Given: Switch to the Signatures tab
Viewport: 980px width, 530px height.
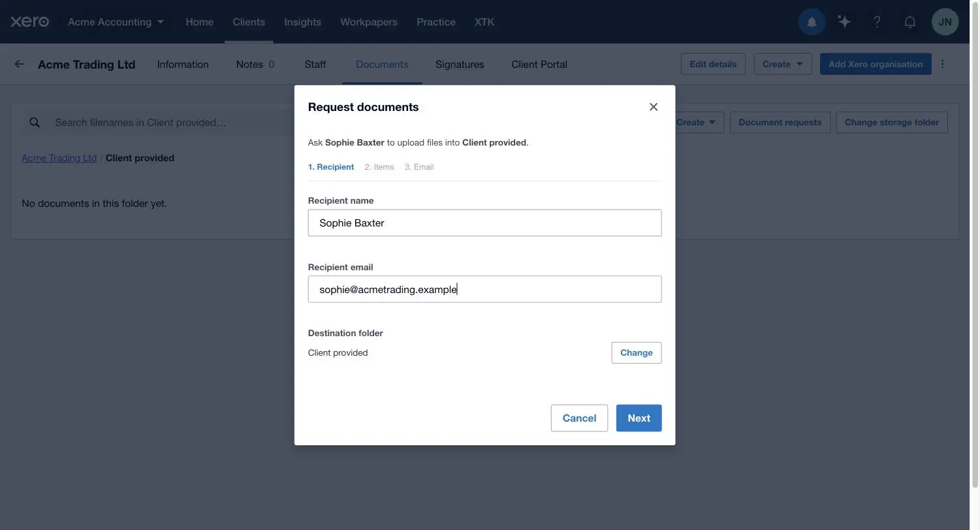Looking at the screenshot, I should tap(460, 64).
